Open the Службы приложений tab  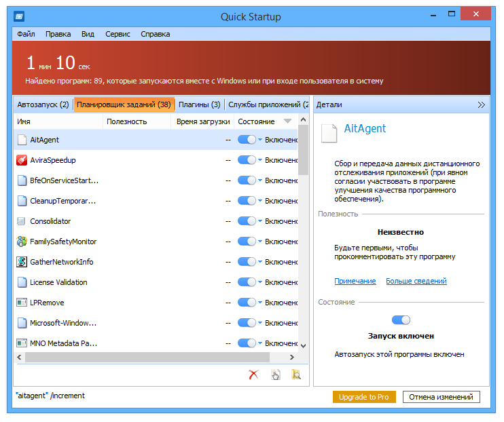click(x=268, y=104)
